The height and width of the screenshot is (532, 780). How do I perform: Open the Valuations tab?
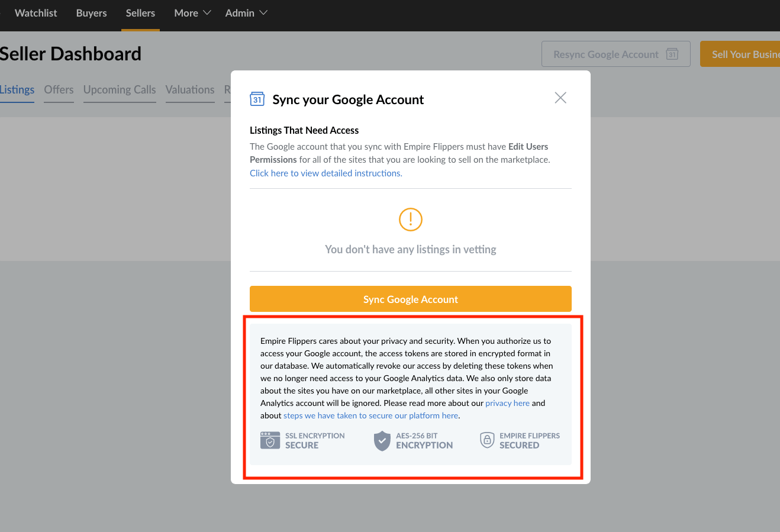coord(190,90)
